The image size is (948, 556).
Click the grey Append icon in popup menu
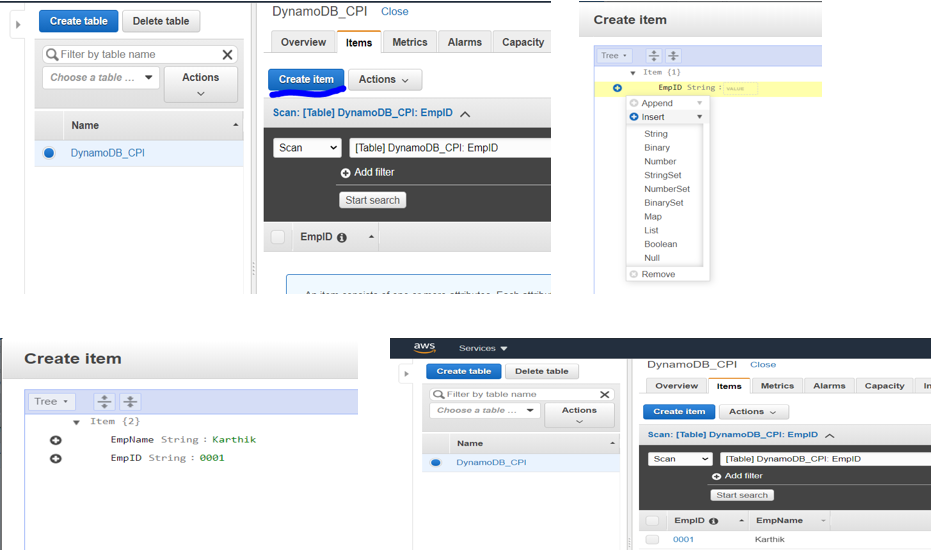pos(634,103)
